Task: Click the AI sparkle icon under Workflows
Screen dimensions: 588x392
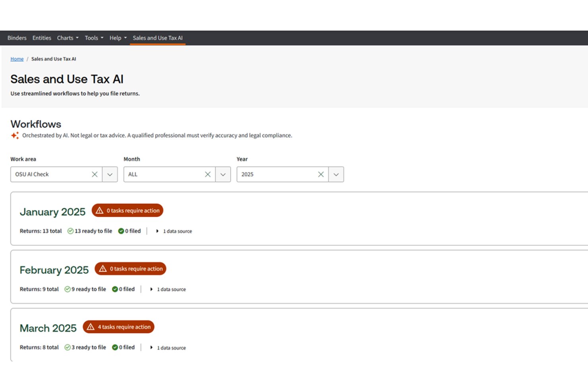Action: [15, 135]
